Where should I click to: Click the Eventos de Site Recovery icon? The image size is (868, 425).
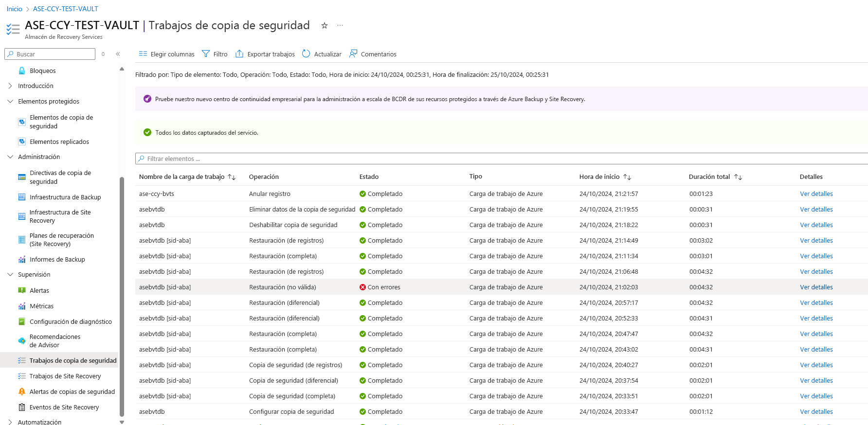(22, 407)
